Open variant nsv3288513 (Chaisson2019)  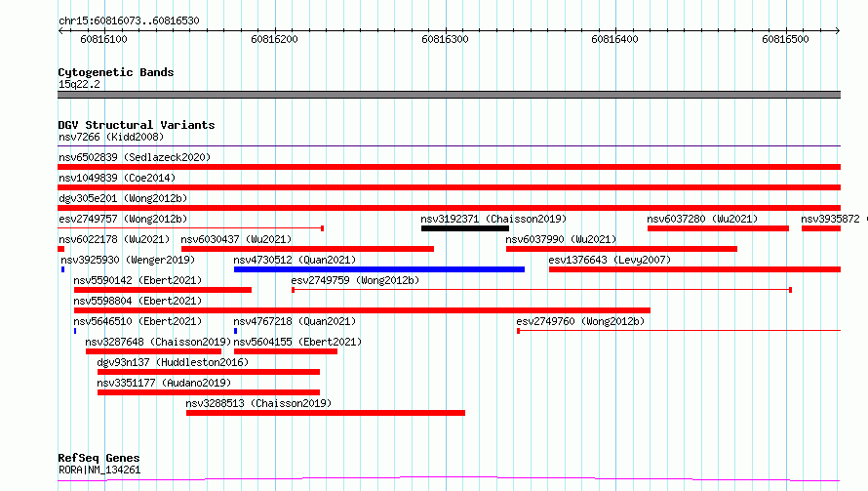coord(258,403)
